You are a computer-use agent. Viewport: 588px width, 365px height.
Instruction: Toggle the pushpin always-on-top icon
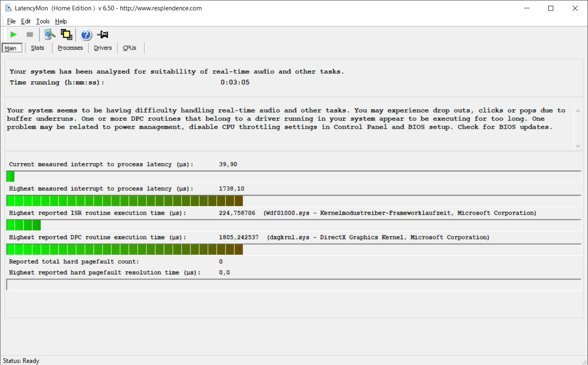click(x=103, y=35)
